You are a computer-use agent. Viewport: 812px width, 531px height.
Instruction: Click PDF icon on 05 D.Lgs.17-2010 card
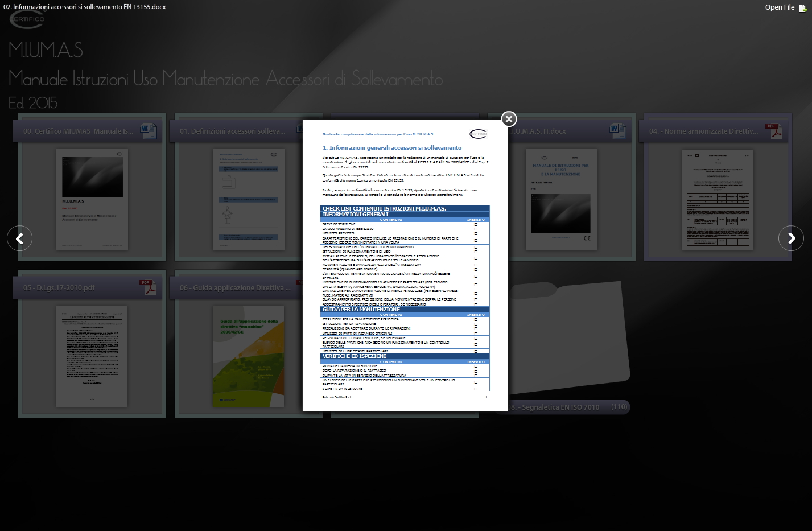(148, 287)
